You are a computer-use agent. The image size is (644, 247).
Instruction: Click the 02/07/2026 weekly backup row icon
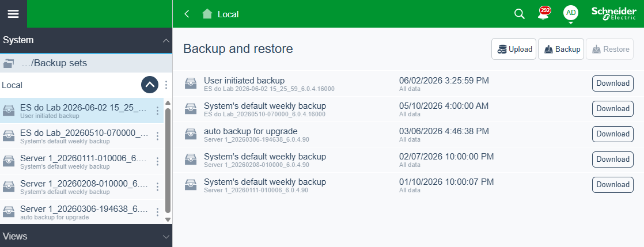click(x=191, y=159)
